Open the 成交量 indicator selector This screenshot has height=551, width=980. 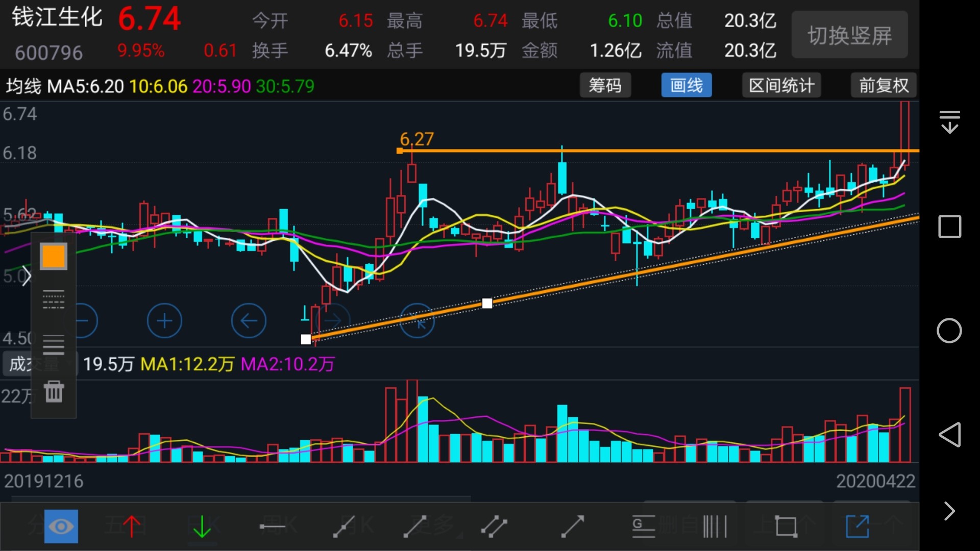coord(40,364)
